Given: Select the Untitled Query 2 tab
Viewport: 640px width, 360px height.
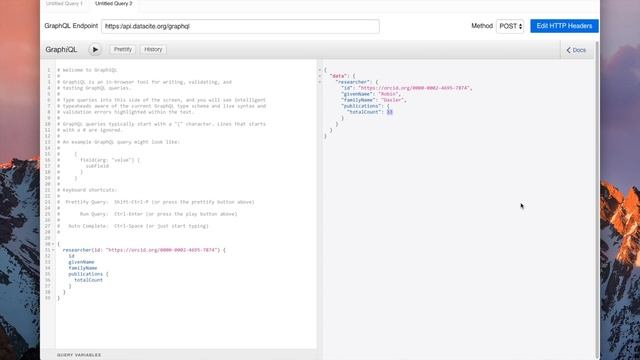Looking at the screenshot, I should (x=113, y=3).
